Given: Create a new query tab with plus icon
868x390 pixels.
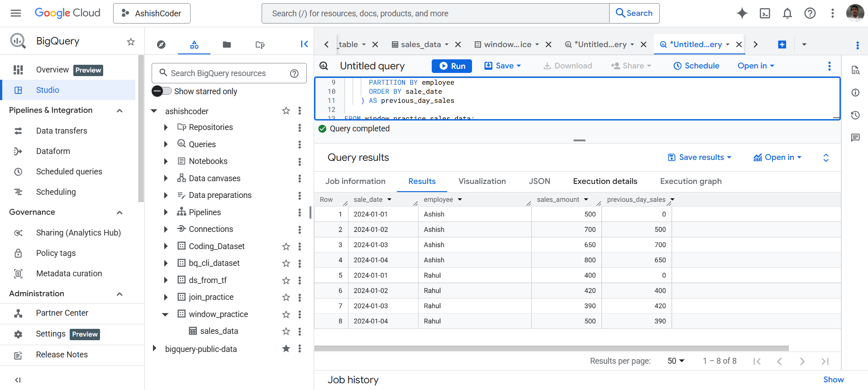Looking at the screenshot, I should click(x=782, y=44).
